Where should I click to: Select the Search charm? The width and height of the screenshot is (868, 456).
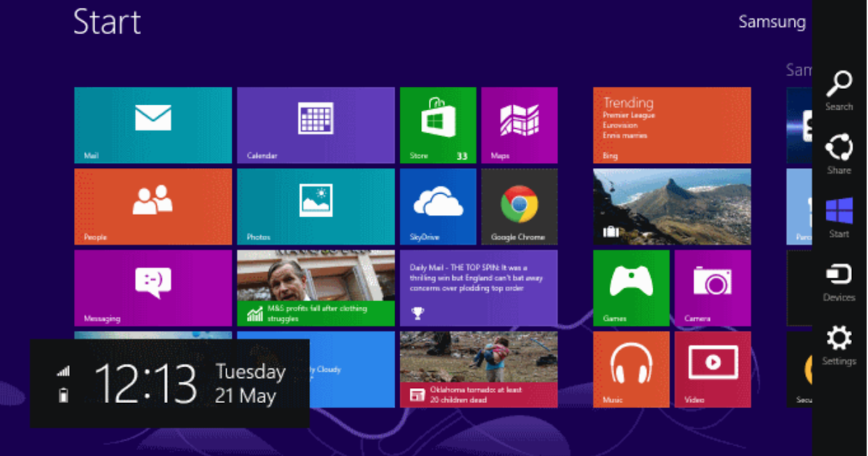tap(839, 90)
